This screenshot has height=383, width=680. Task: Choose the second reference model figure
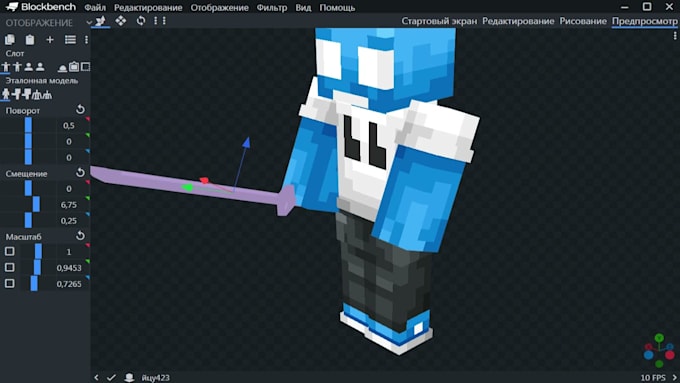(x=16, y=94)
